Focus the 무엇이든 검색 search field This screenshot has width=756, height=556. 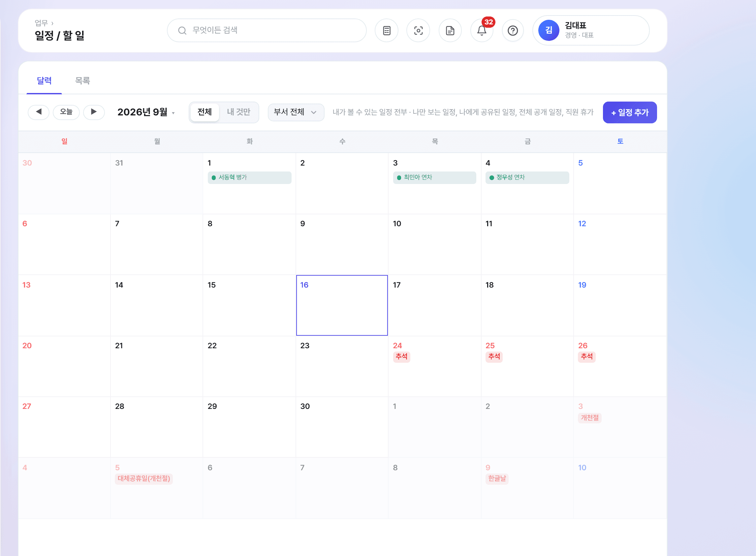coord(267,30)
